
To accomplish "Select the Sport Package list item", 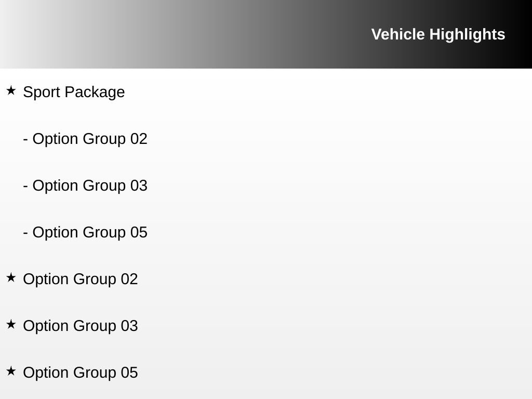I will click(74, 92).
